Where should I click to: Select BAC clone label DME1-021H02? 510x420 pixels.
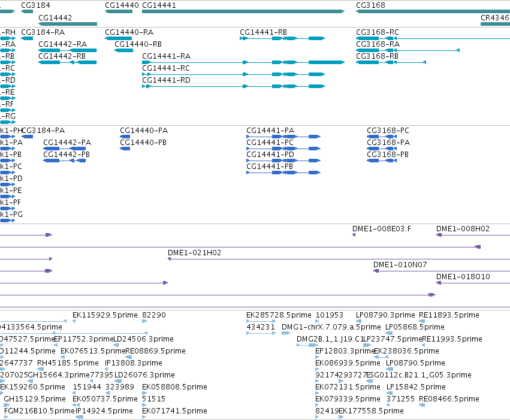click(x=195, y=253)
